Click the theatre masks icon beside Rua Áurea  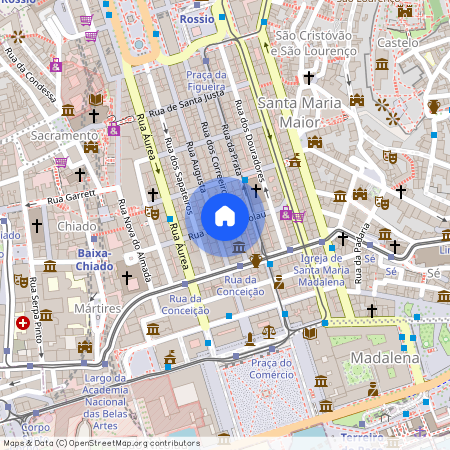(152, 213)
